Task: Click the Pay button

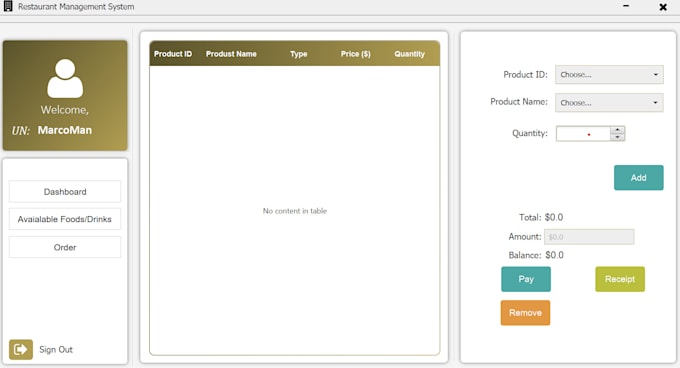Action: [526, 279]
